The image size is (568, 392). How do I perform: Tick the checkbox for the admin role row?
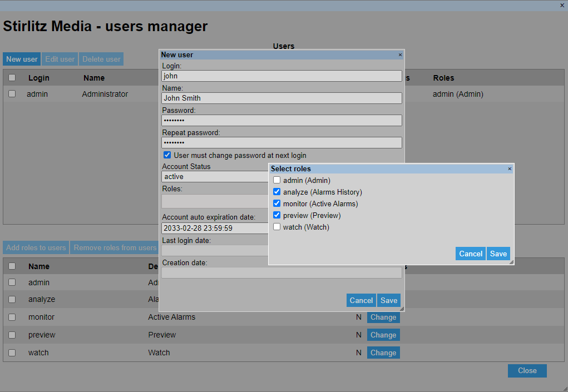12,282
